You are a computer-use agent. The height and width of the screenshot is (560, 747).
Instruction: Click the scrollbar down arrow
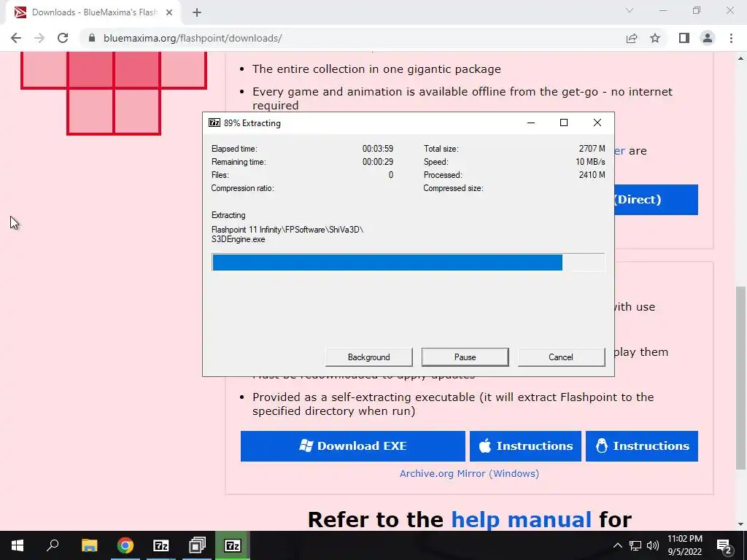[741, 524]
